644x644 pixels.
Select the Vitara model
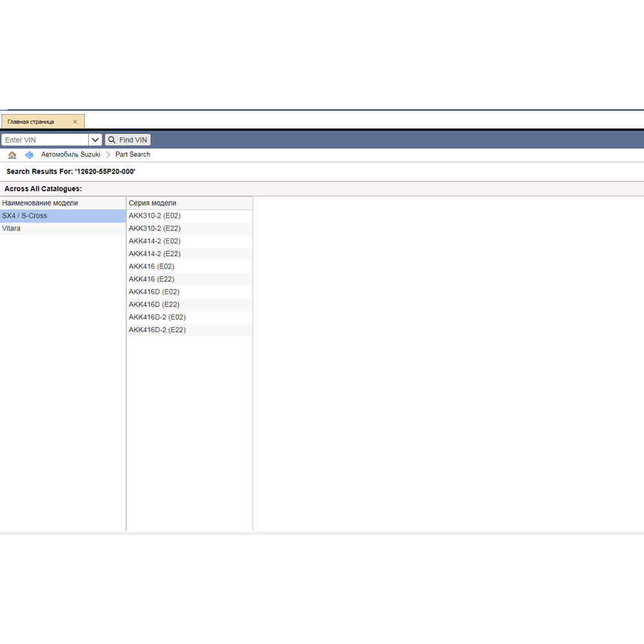(11, 229)
